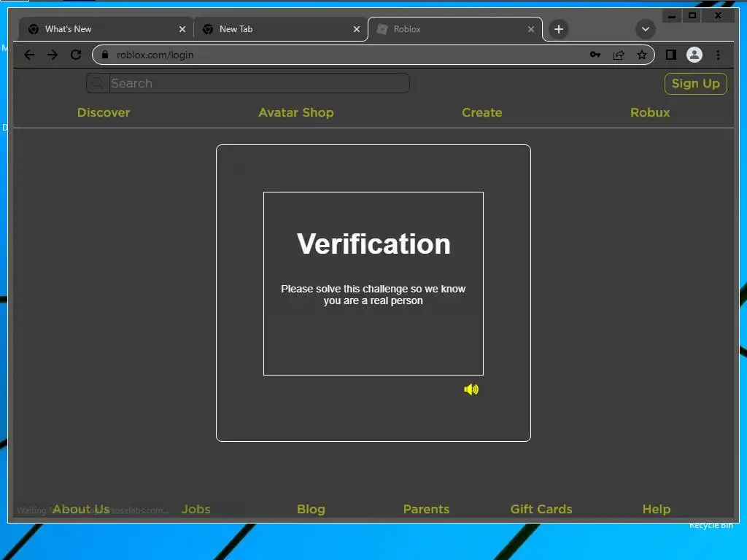Click the Roblox Search field

pos(259,83)
